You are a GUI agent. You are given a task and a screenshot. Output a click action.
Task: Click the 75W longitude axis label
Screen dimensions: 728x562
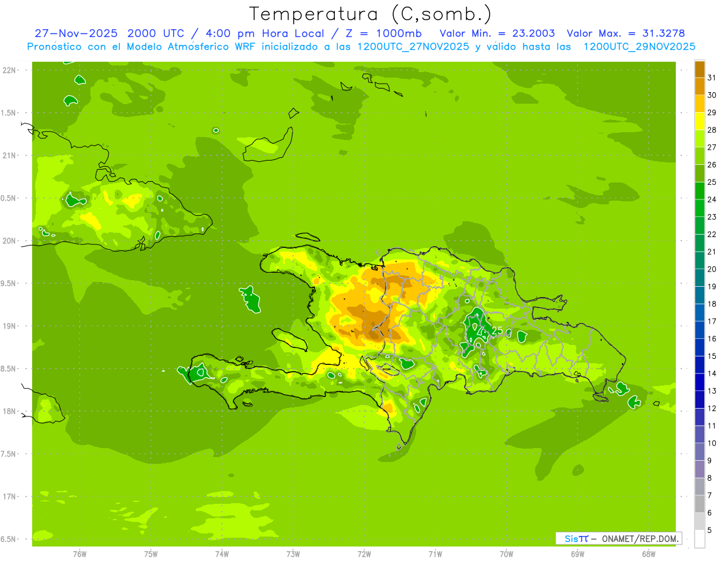pyautogui.click(x=151, y=554)
